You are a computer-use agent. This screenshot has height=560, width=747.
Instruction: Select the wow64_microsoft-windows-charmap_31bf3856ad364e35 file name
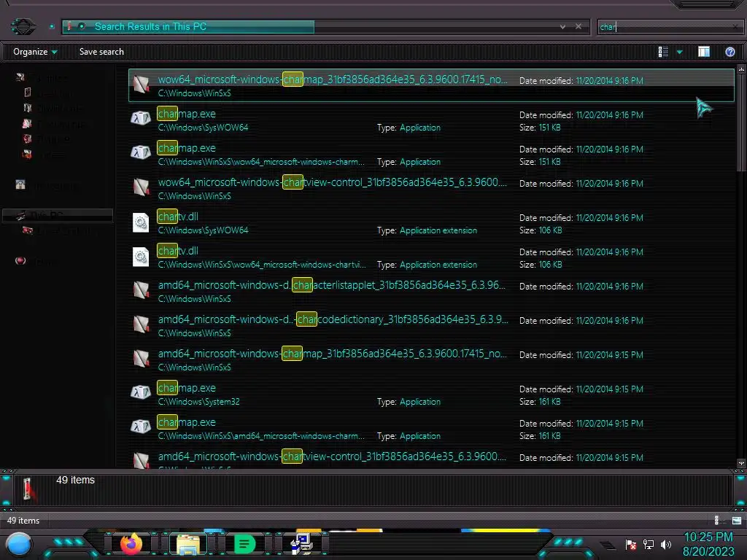pyautogui.click(x=333, y=79)
